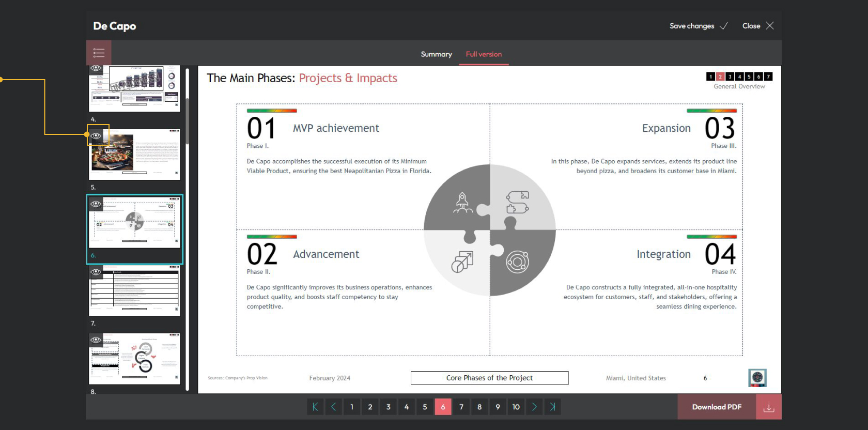
Task: Go to page 9 in pagination
Action: click(498, 407)
